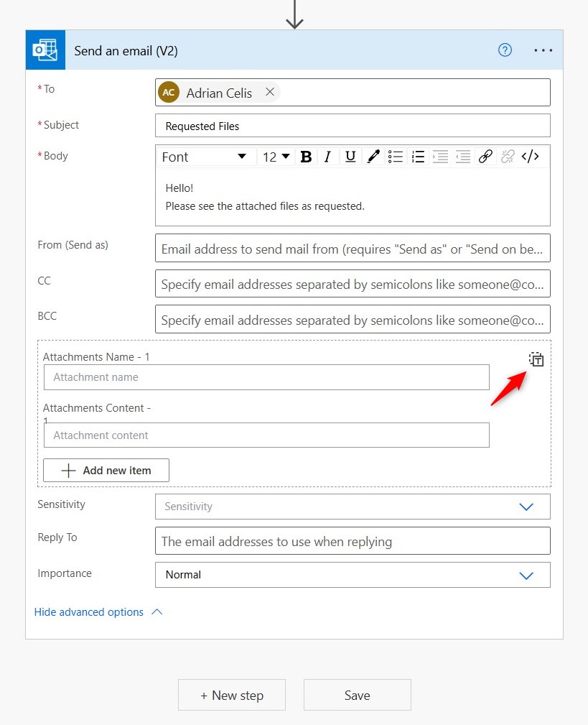Apply italic formatting in body editor
Screen dimensions: 588x725
click(x=327, y=157)
